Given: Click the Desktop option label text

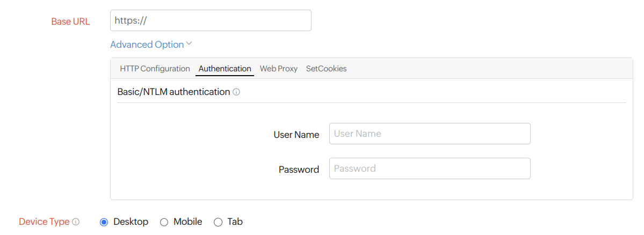Looking at the screenshot, I should click(131, 222).
